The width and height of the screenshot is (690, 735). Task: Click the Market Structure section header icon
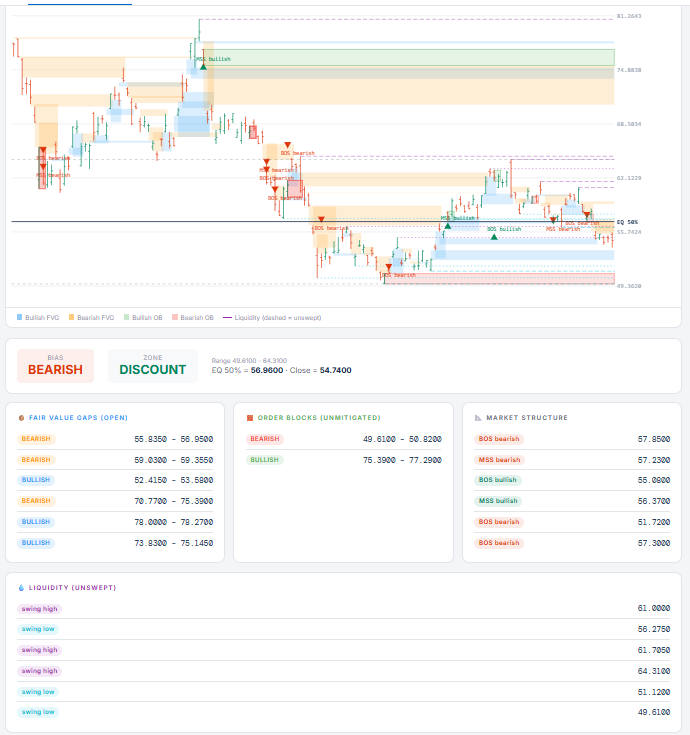pyautogui.click(x=478, y=418)
